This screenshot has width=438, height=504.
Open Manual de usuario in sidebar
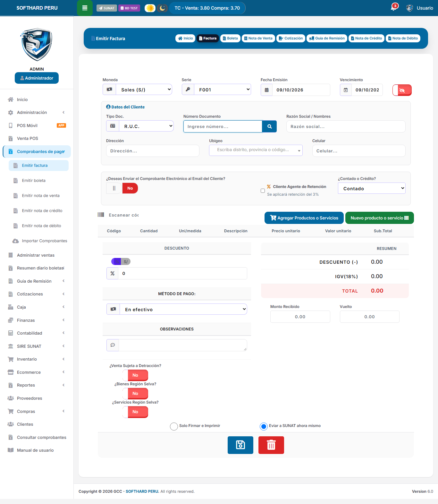(x=37, y=450)
